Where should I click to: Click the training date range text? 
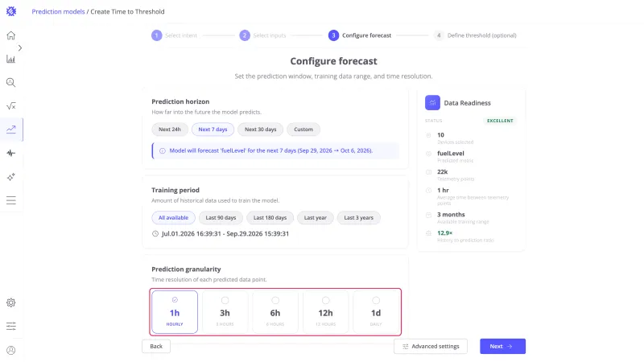point(225,234)
